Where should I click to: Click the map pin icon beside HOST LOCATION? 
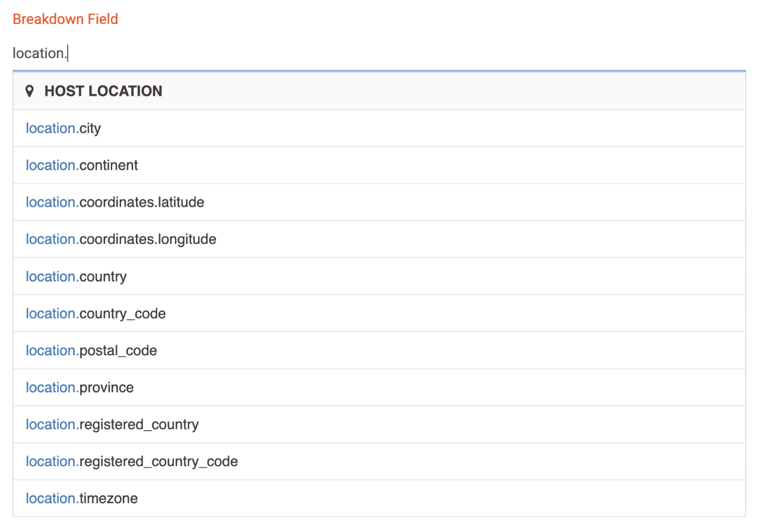29,91
